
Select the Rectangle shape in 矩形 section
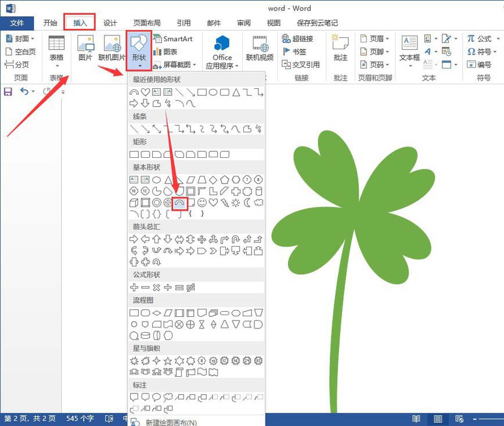coord(134,154)
